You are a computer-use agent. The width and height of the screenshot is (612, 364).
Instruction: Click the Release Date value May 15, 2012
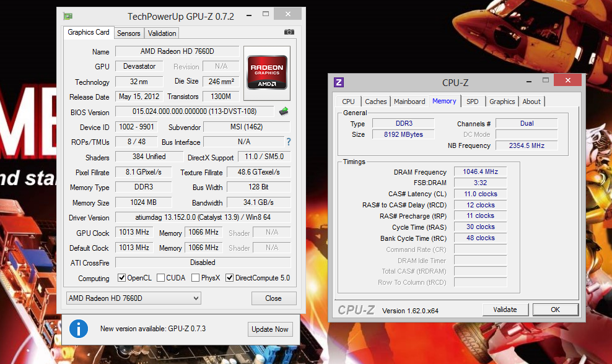pyautogui.click(x=139, y=97)
